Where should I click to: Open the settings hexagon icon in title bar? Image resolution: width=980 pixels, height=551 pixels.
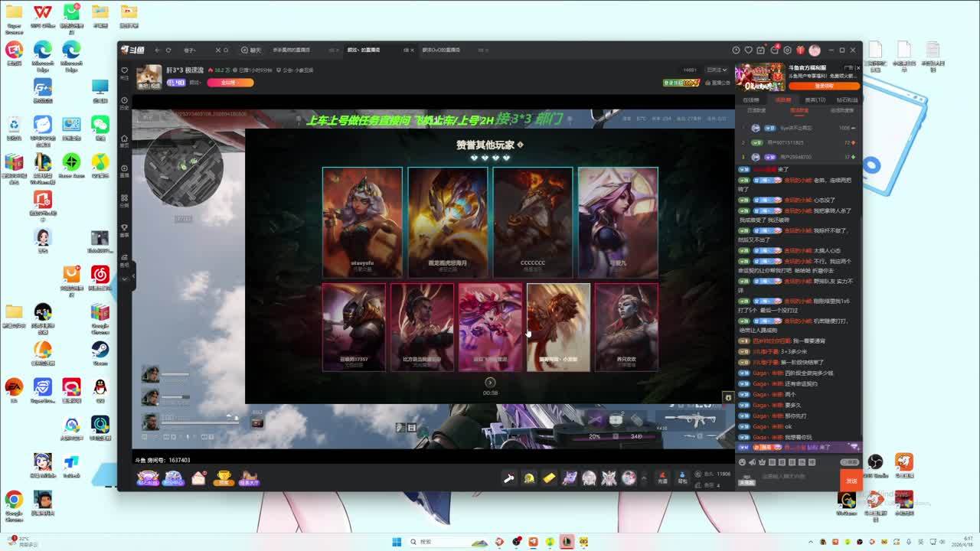point(787,50)
